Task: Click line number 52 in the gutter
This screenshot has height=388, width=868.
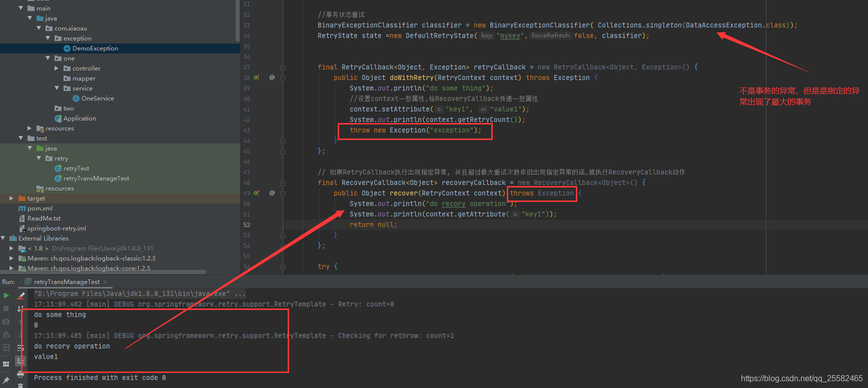Action: coord(247,224)
